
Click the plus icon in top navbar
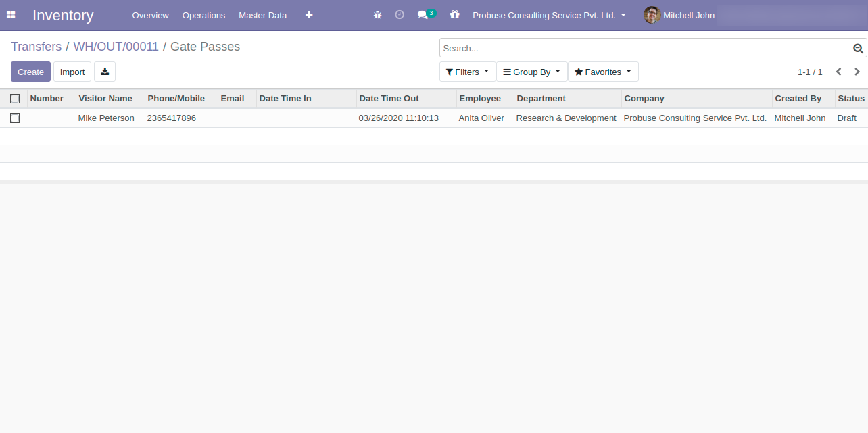pos(309,15)
